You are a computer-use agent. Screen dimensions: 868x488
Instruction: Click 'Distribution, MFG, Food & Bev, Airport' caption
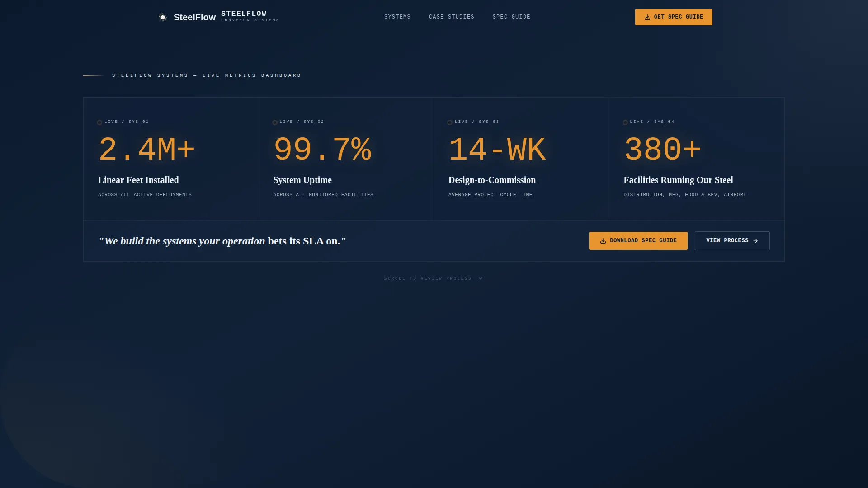(x=685, y=195)
